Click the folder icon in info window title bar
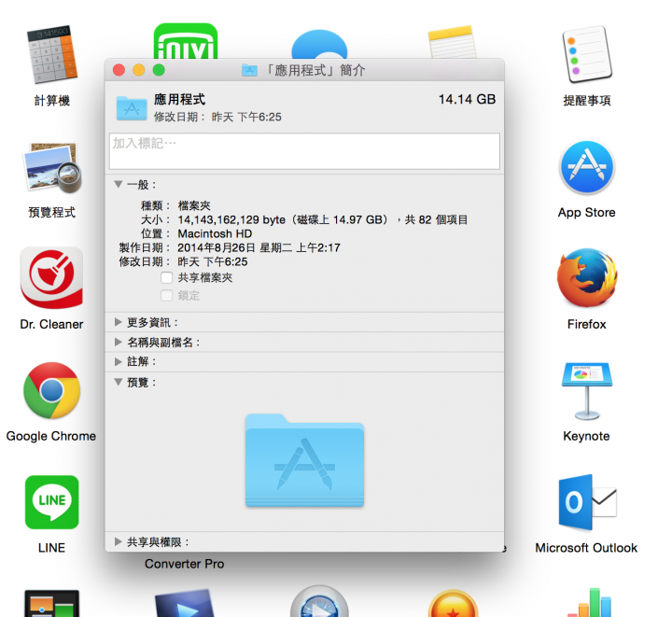The image size is (672, 617). [249, 70]
